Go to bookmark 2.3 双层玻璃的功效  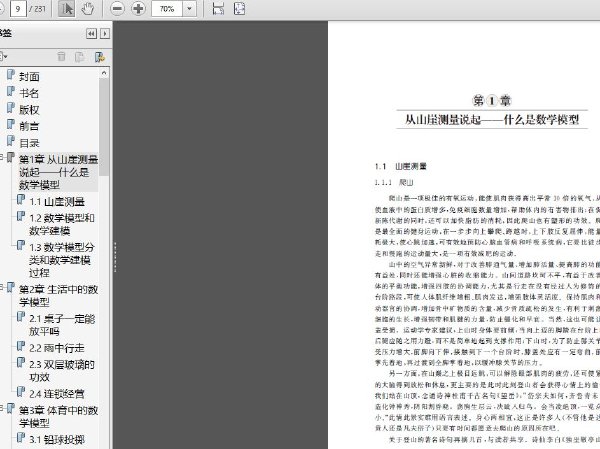point(62,371)
